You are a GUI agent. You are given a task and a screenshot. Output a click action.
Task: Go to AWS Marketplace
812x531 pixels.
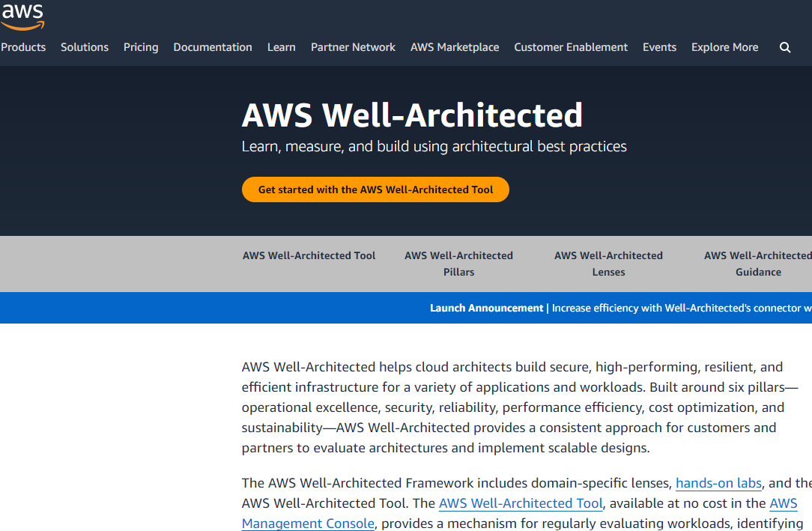tap(455, 47)
